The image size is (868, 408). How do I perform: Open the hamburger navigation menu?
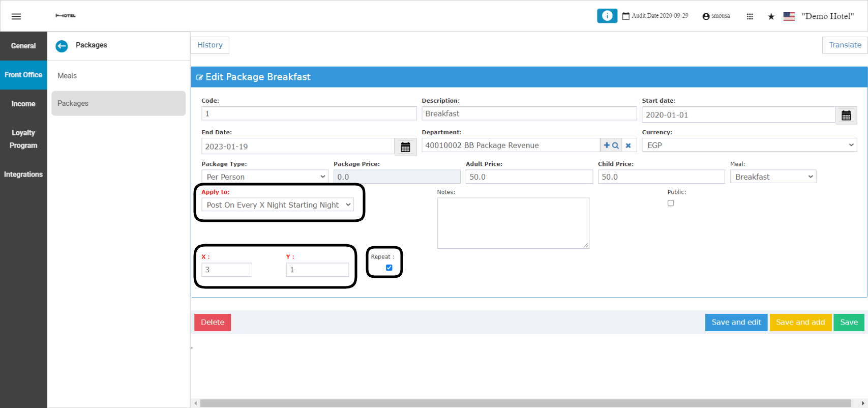pos(16,16)
